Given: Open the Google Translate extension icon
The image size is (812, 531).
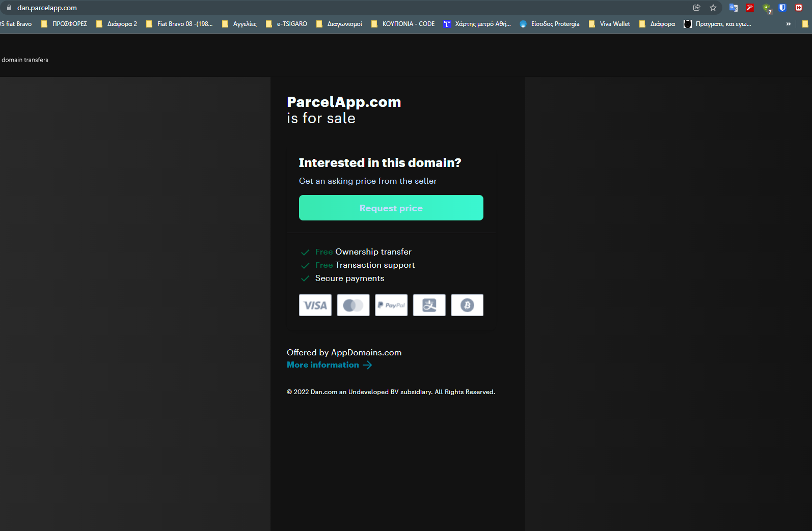Looking at the screenshot, I should click(734, 8).
